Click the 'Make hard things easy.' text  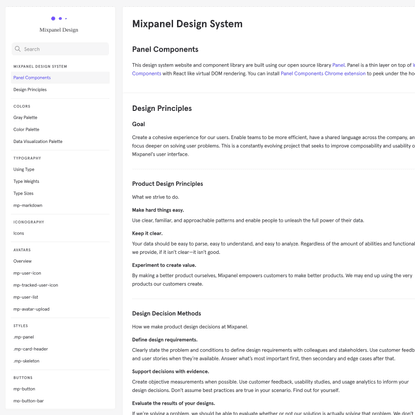point(158,210)
